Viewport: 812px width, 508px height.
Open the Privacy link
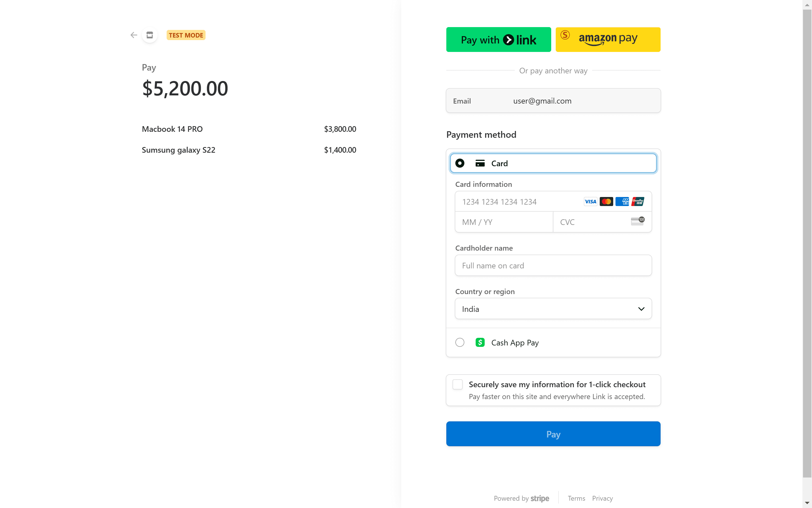(602, 498)
